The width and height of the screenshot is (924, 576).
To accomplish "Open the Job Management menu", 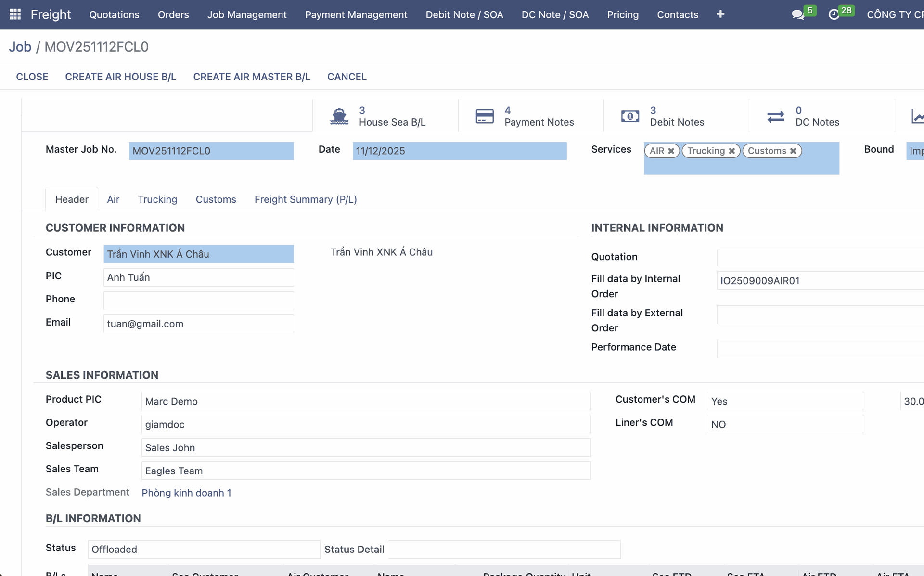I will 247,14.
